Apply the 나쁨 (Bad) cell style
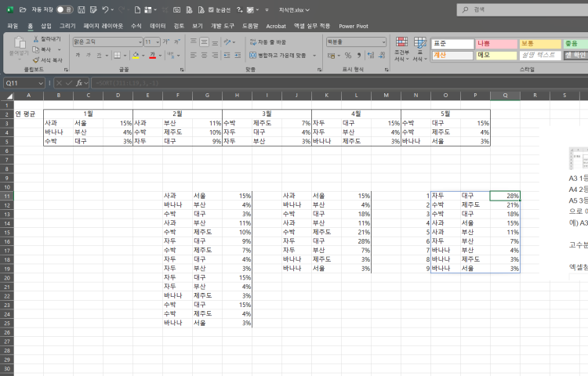Image resolution: width=588 pixels, height=376 pixels. 494,43
